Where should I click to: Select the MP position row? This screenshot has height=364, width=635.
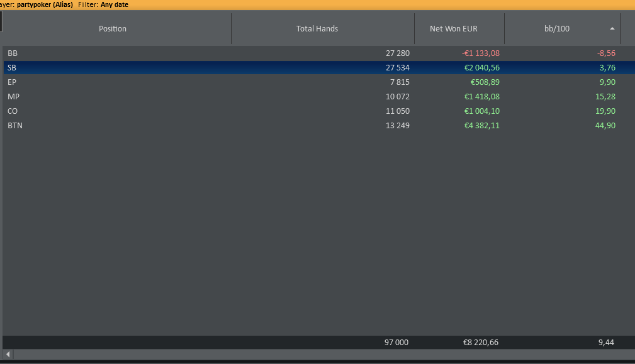(319, 97)
